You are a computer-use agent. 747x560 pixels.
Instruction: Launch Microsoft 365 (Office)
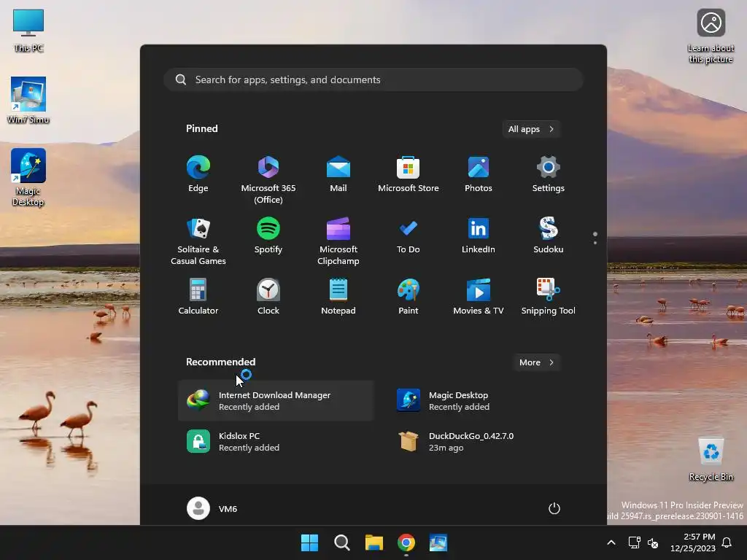click(268, 179)
